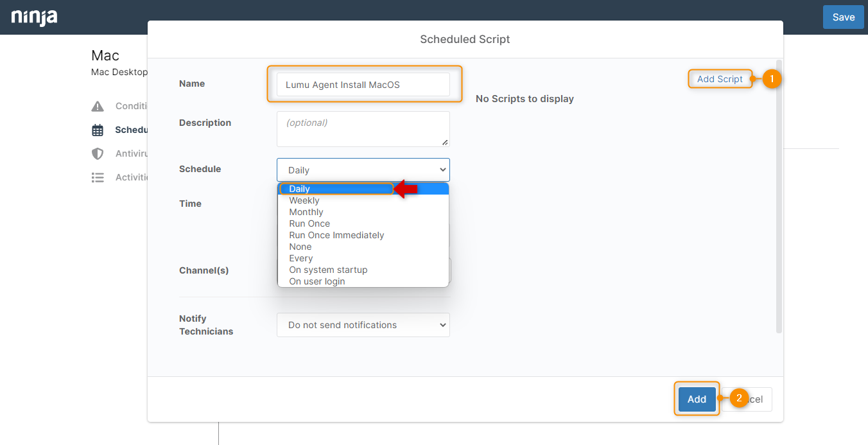The height and width of the screenshot is (445, 868).
Task: Pick Run Once Immediately option
Action: click(x=336, y=235)
